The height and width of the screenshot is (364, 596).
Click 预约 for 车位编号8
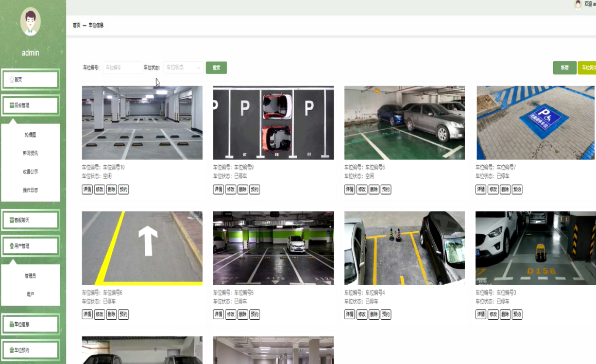pyautogui.click(x=386, y=189)
